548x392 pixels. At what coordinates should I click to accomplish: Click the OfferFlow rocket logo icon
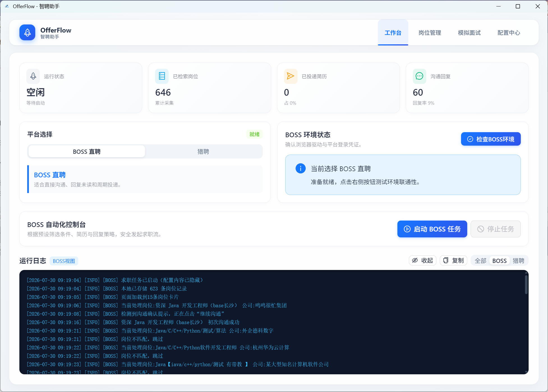27,33
